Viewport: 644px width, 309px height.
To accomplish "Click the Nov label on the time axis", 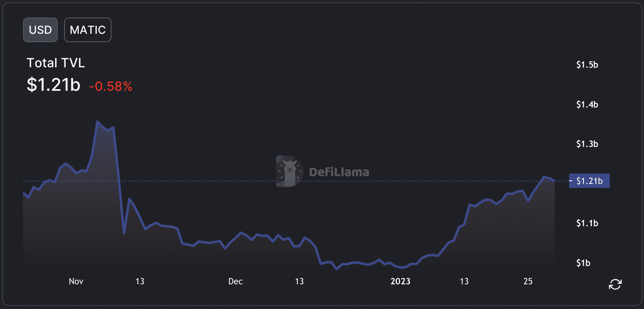I will (x=76, y=282).
